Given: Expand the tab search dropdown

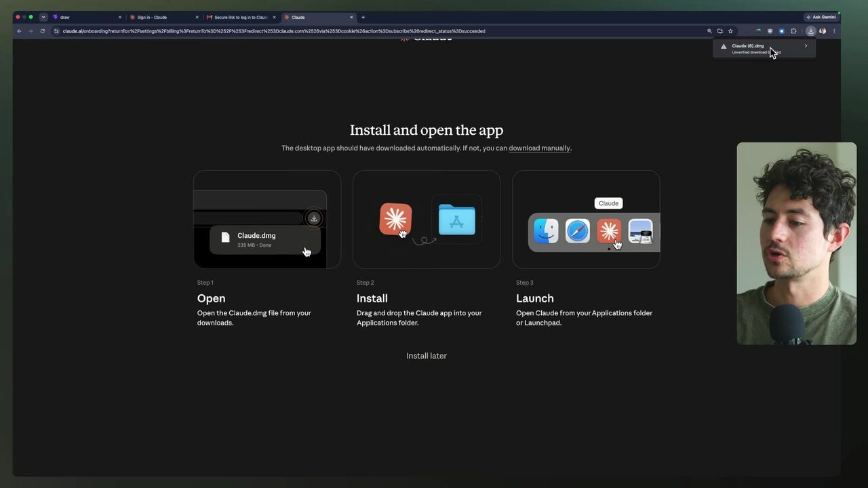Looking at the screenshot, I should 43,17.
